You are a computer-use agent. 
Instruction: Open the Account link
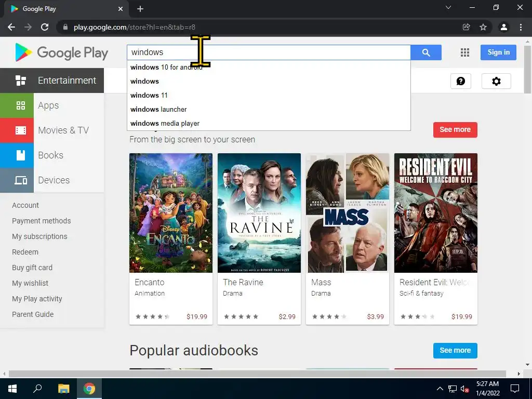(x=25, y=205)
